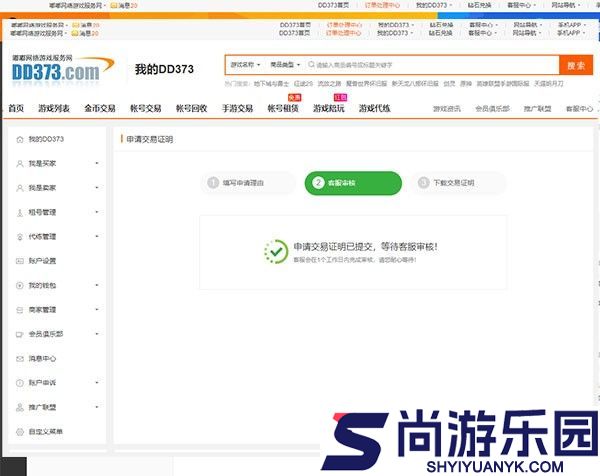Screen dimensions: 600x476
Task: Click the green checkmark success icon
Action: [x=276, y=252]
